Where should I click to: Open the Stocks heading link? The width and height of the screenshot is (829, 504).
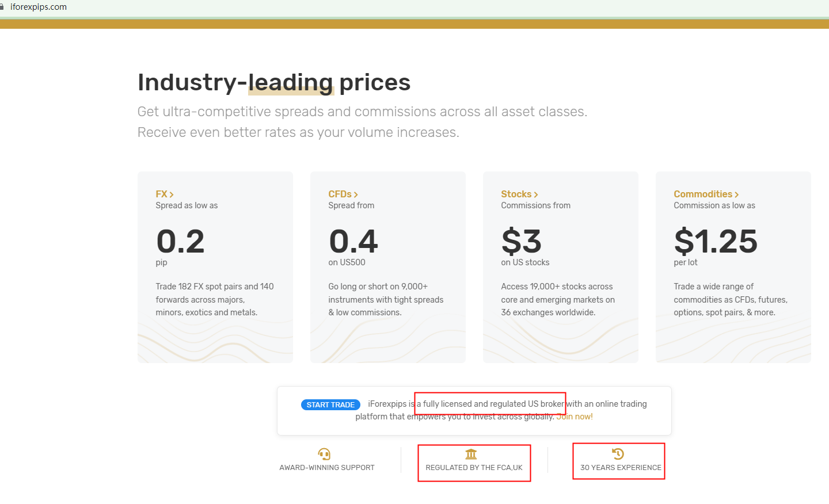click(x=516, y=194)
